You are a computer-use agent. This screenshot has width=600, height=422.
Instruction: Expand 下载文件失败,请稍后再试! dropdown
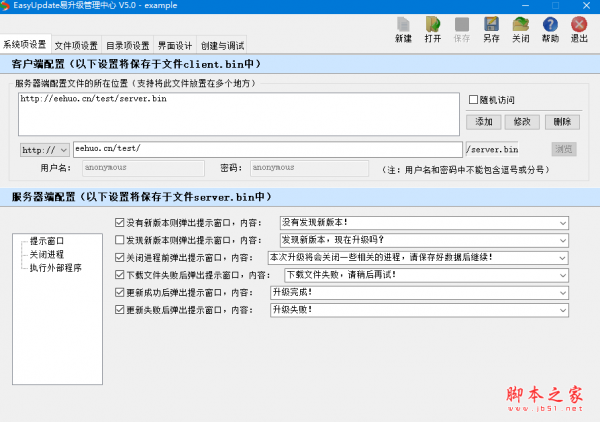point(562,275)
